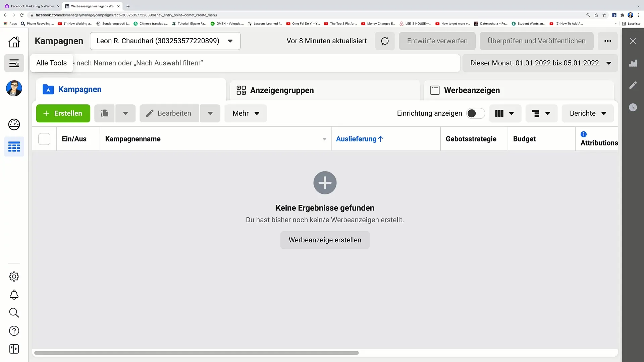Open the Ads Manager home icon

(14, 42)
